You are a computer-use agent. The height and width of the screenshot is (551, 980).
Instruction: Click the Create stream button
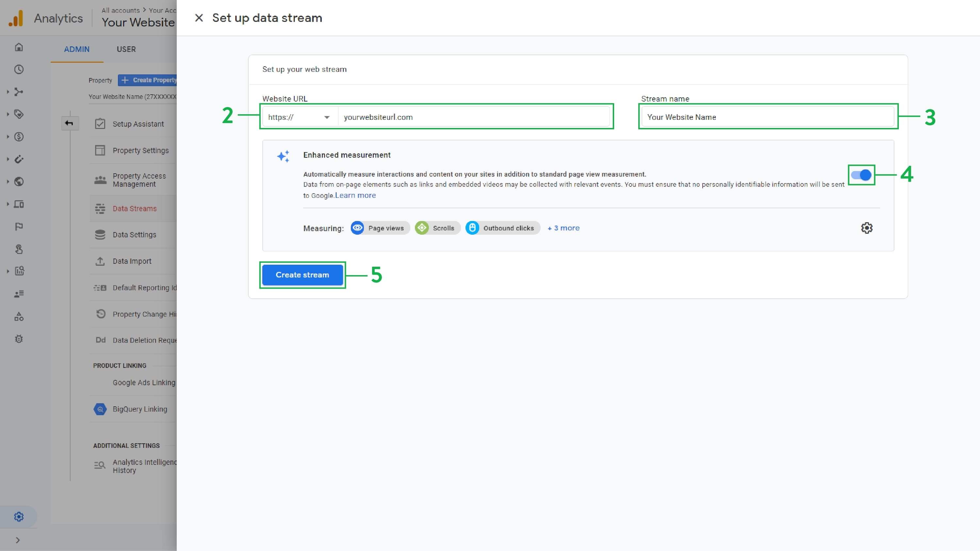coord(302,275)
